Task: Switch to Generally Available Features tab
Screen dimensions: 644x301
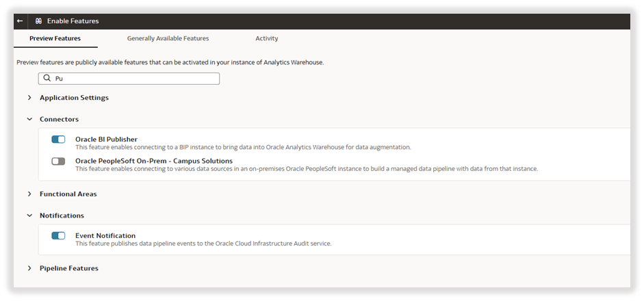Action: coord(168,38)
